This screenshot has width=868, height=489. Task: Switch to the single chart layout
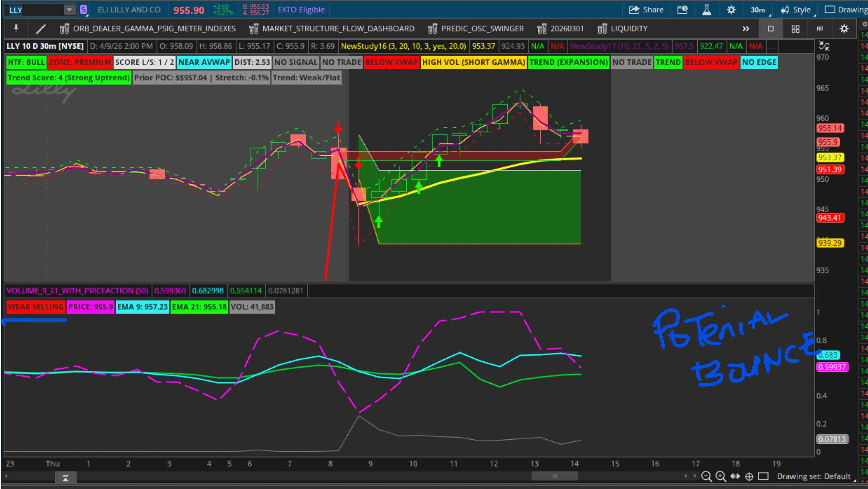tap(770, 29)
